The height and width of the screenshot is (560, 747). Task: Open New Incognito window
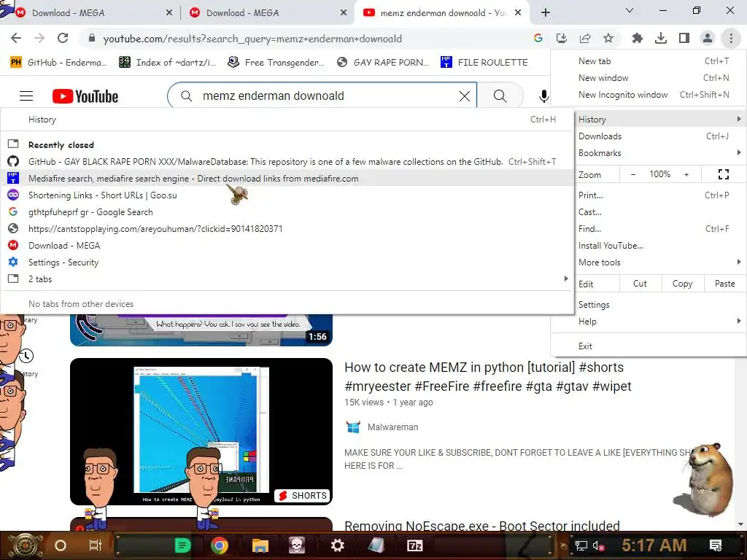coord(649,95)
